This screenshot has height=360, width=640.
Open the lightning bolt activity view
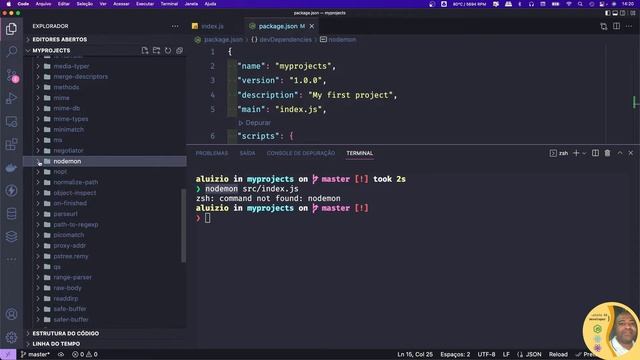[11, 191]
